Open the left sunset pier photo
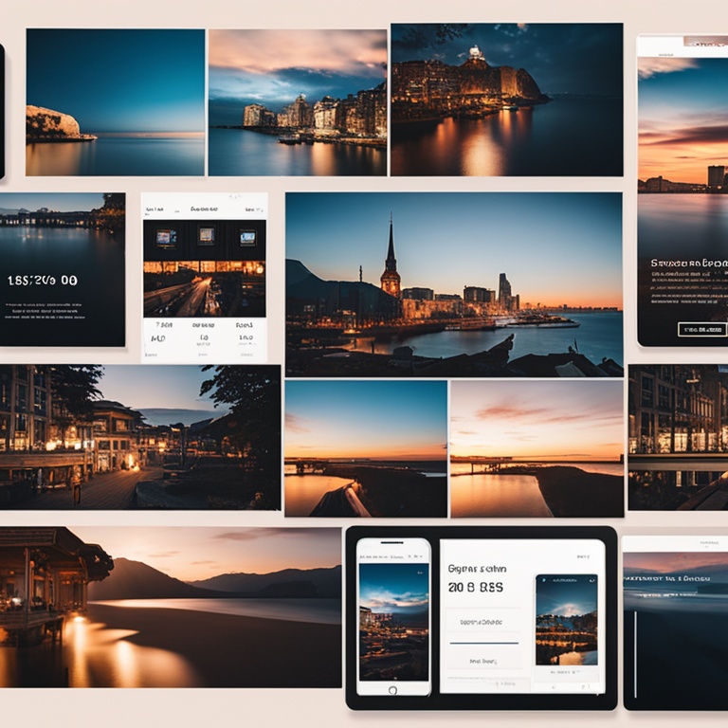The image size is (728, 728). 365,448
